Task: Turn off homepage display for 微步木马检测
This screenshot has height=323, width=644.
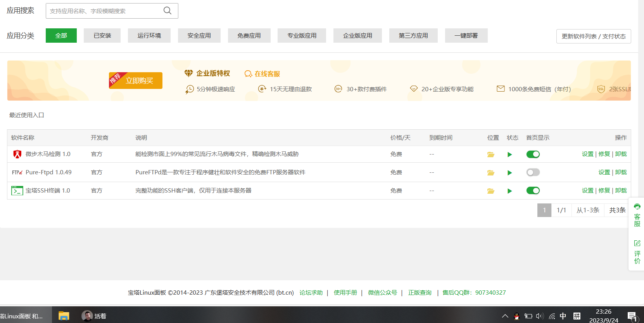Action: click(x=533, y=154)
